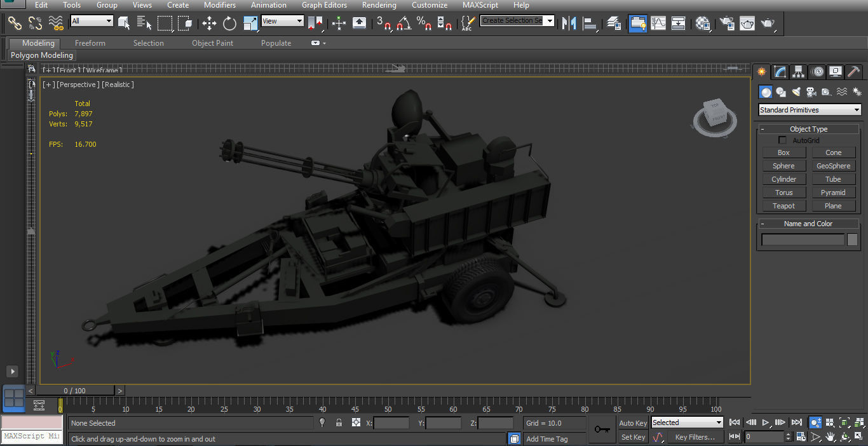Click the Render Production teapot icon

[768, 24]
